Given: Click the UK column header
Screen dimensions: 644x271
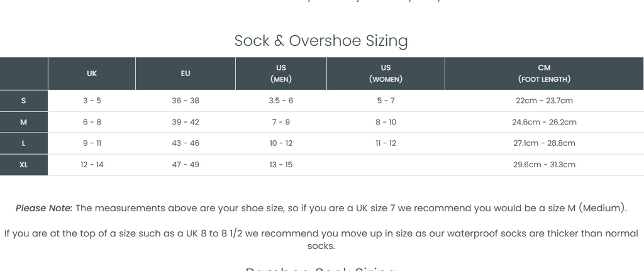Looking at the screenshot, I should tap(92, 74).
